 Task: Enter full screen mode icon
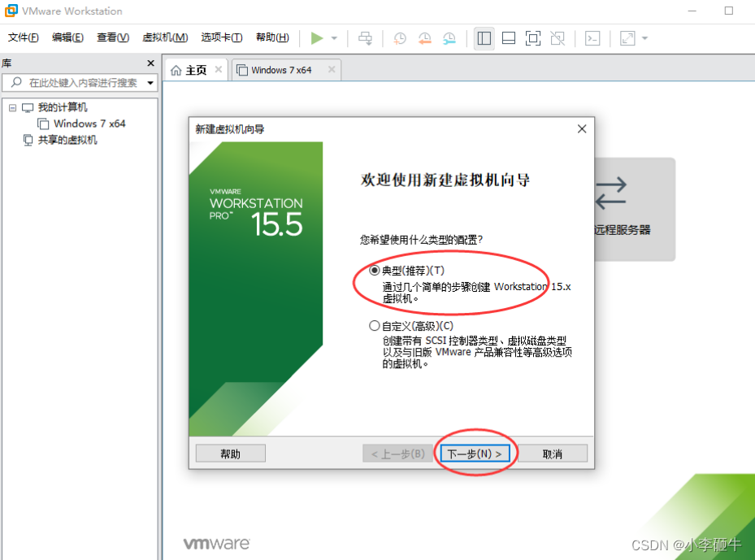pyautogui.click(x=533, y=38)
